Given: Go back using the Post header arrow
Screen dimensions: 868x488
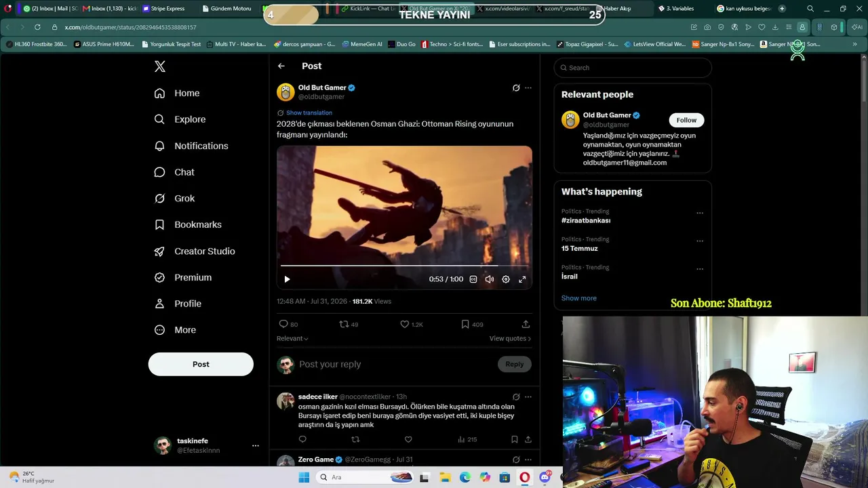Looking at the screenshot, I should 281,66.
